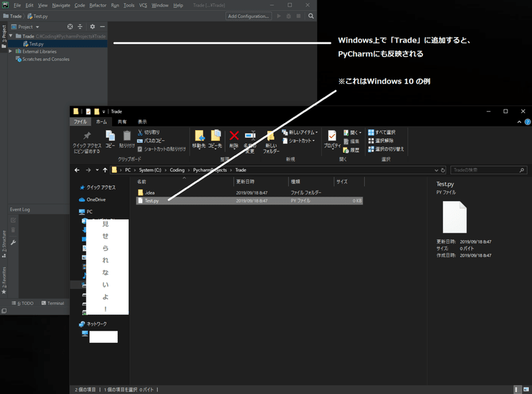This screenshot has height=394, width=532.
Task: Click Collapse All icon in Project panel
Action: click(x=80, y=27)
